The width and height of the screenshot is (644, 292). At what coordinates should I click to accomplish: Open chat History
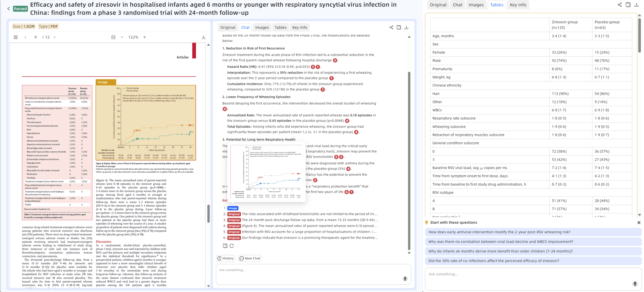coord(226,258)
